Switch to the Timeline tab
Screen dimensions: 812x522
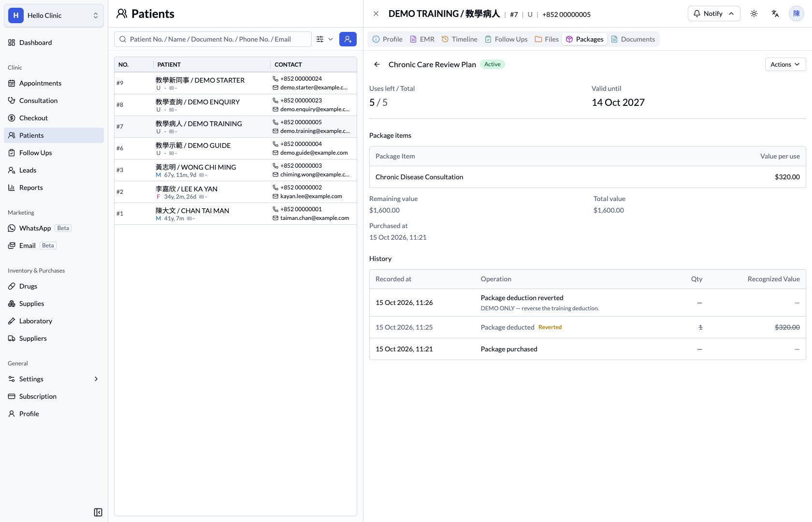point(459,39)
